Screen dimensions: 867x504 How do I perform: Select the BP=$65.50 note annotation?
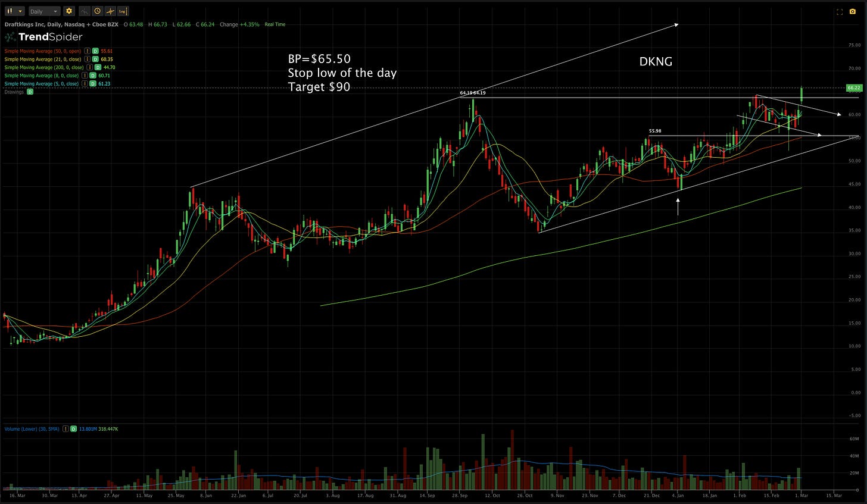(x=342, y=73)
